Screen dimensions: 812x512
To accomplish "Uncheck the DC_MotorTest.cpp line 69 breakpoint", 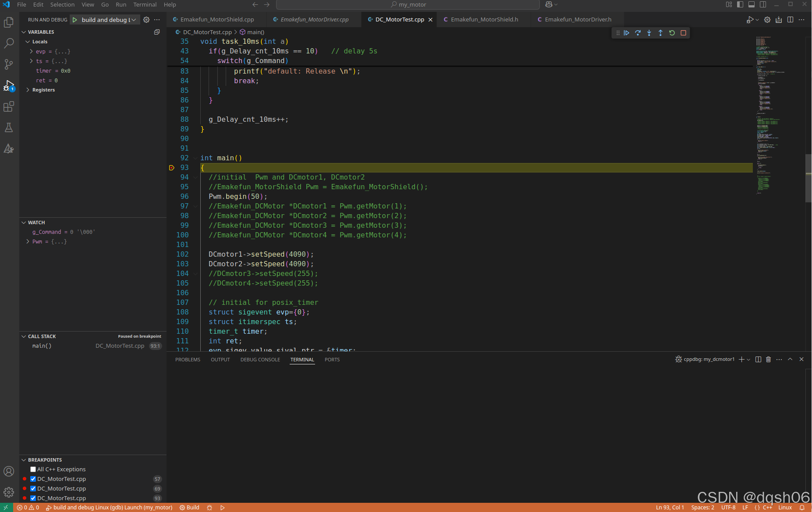I will click(33, 489).
